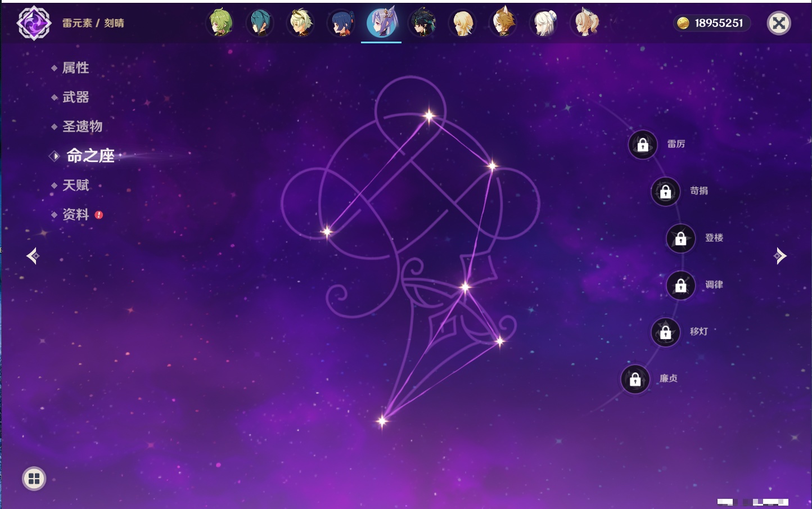
Task: Click the Electro element emblem icon
Action: coord(34,23)
